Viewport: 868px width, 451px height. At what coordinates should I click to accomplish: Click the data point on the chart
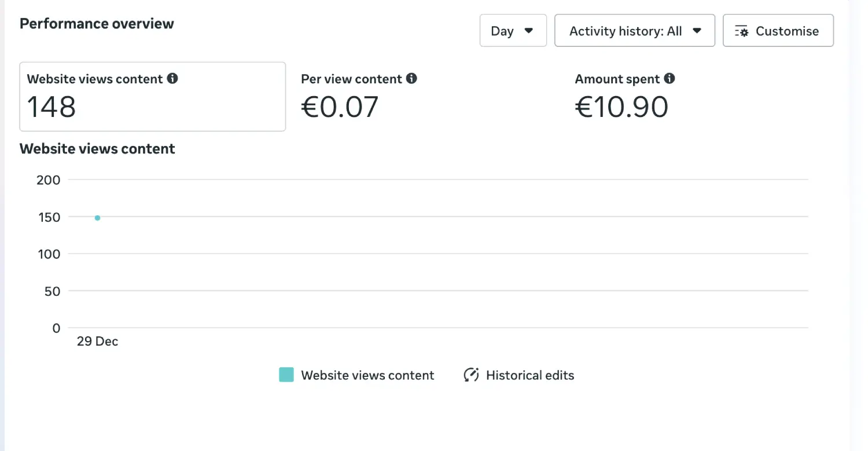tap(97, 218)
